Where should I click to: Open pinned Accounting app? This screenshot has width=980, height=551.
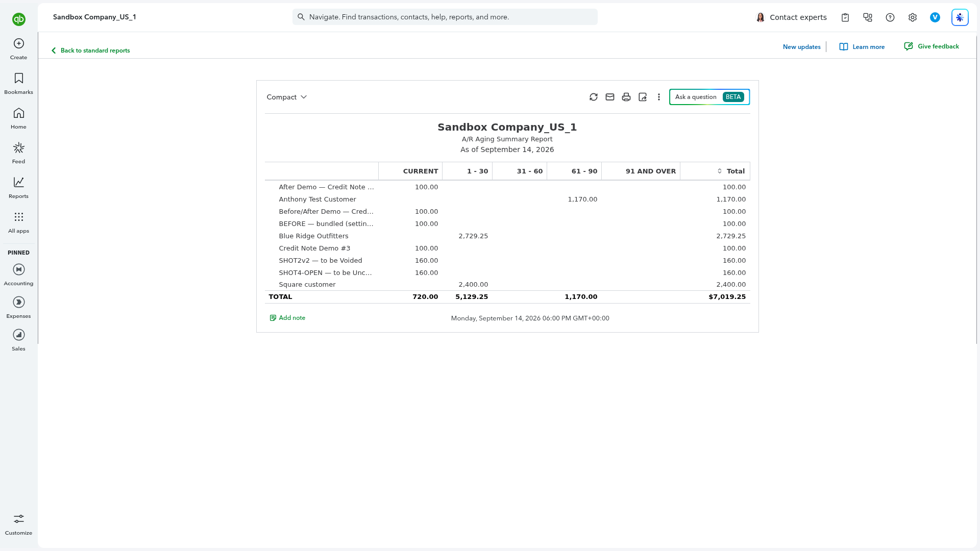pos(19,275)
